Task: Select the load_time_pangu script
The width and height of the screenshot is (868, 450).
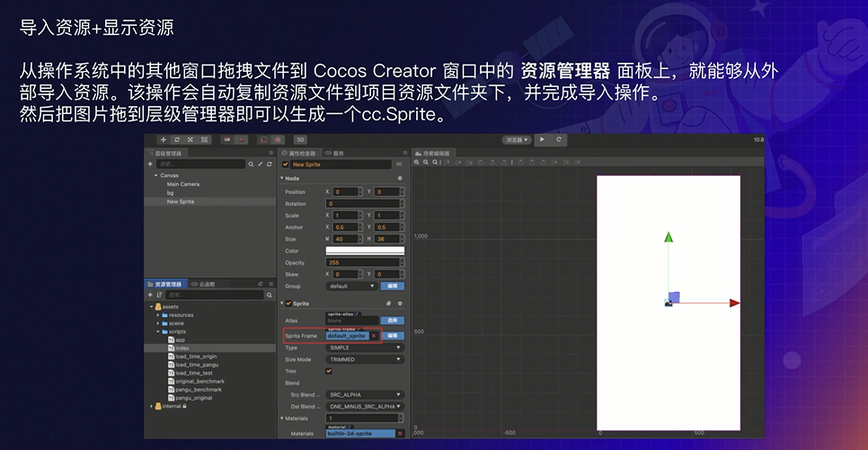Action: coord(193,365)
